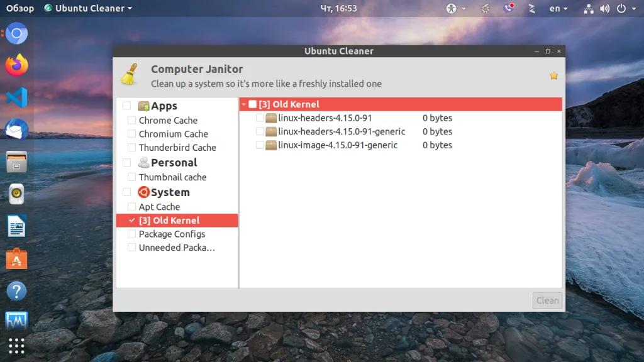Image resolution: width=644 pixels, height=362 pixels.
Task: Enable the Package Configs checkbox
Action: click(131, 234)
